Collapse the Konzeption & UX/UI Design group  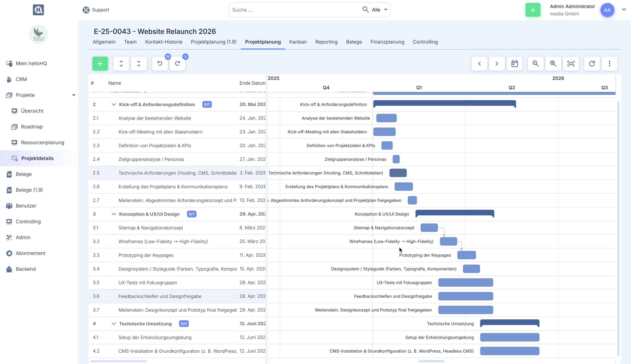click(114, 214)
